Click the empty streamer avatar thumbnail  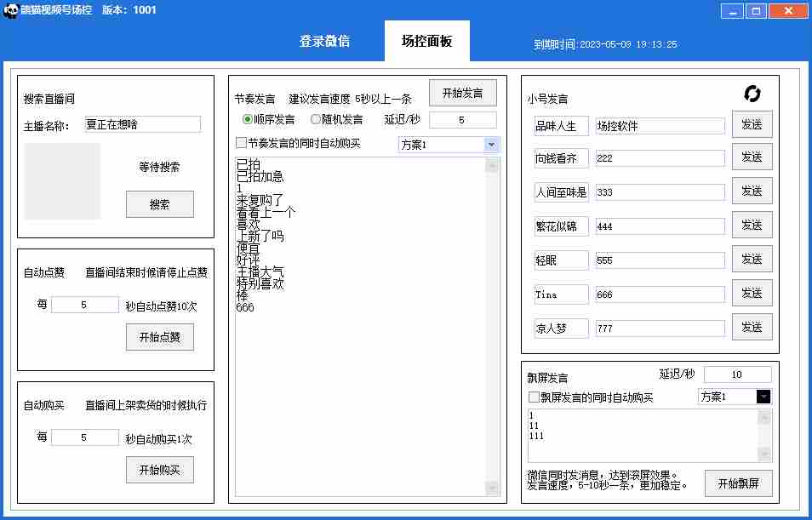click(x=62, y=181)
